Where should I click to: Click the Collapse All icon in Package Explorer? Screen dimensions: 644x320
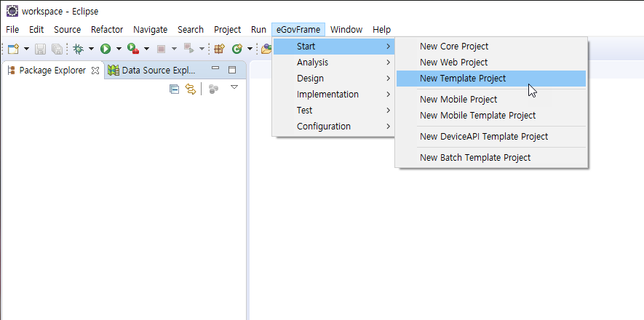174,89
